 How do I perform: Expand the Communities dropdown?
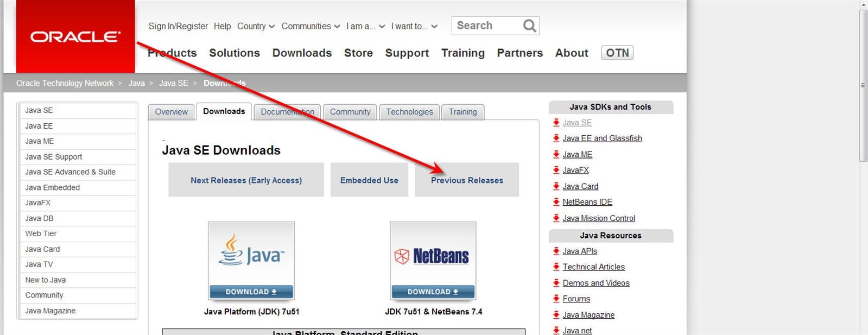pos(311,26)
